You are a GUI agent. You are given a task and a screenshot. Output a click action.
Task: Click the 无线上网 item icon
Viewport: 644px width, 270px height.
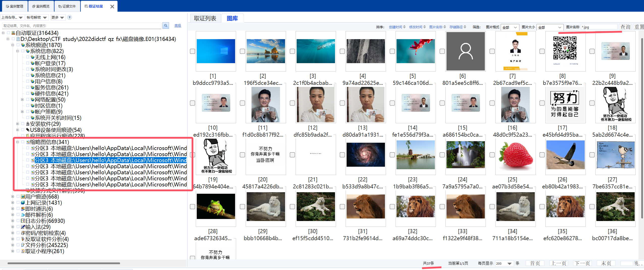click(33, 57)
